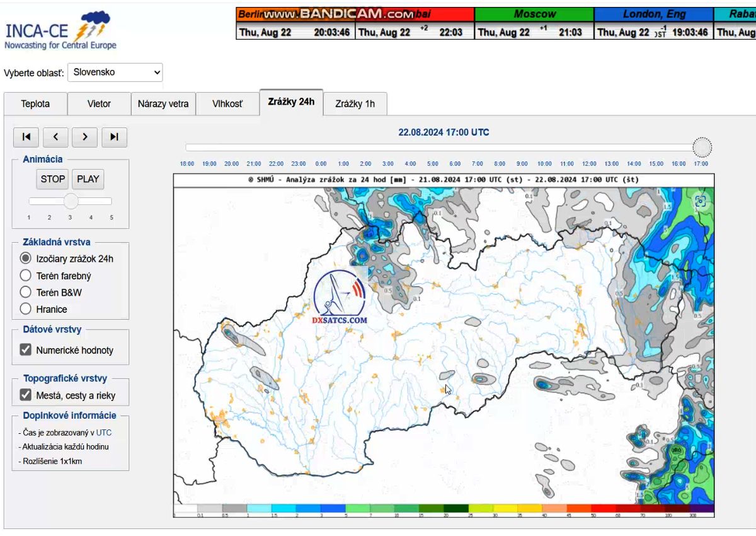Screen dimensions: 756x536
Task: Step to previous frame arrow
Action: (x=55, y=137)
